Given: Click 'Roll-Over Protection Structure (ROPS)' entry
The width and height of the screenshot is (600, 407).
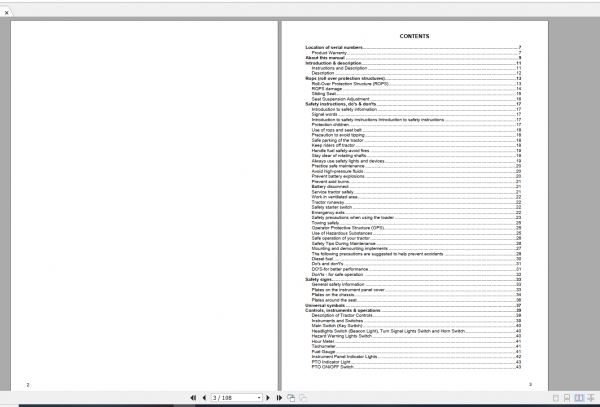Looking at the screenshot, I should pyautogui.click(x=350, y=84).
